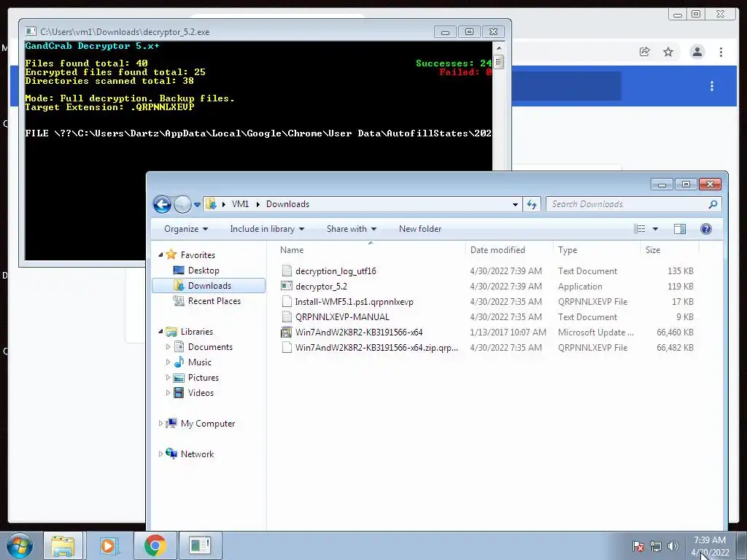Click the Libraries folder icon
Viewport: 747px width, 560px height.
tap(171, 332)
